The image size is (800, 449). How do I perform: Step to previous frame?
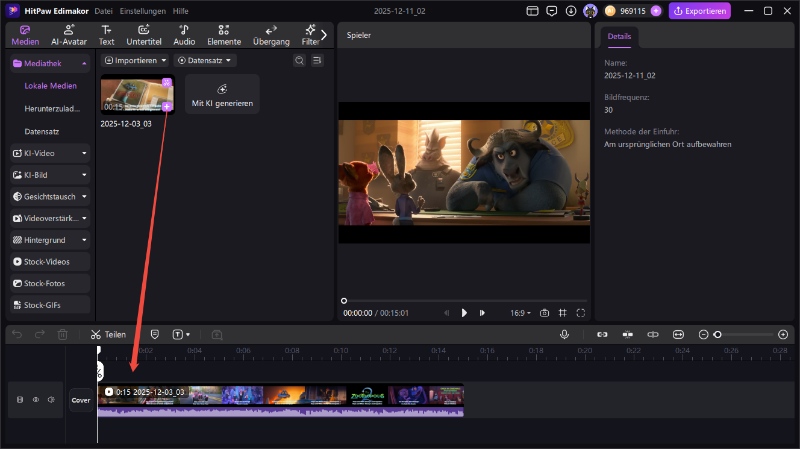(x=446, y=313)
